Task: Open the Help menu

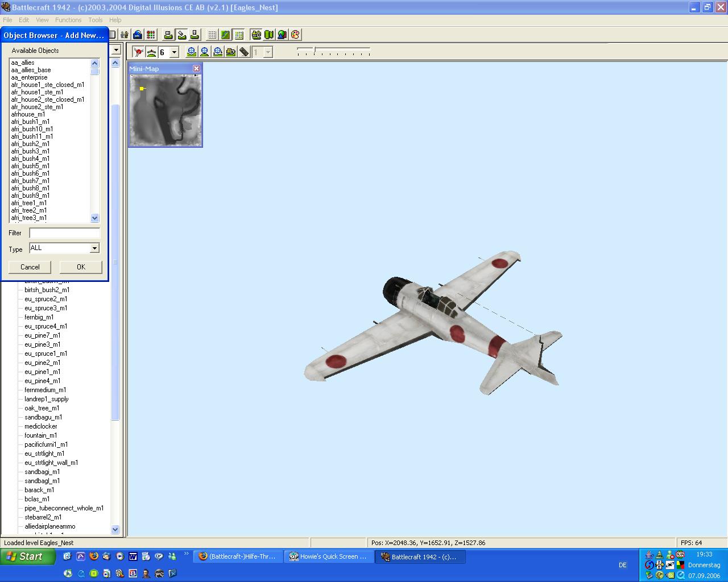Action: click(x=115, y=20)
